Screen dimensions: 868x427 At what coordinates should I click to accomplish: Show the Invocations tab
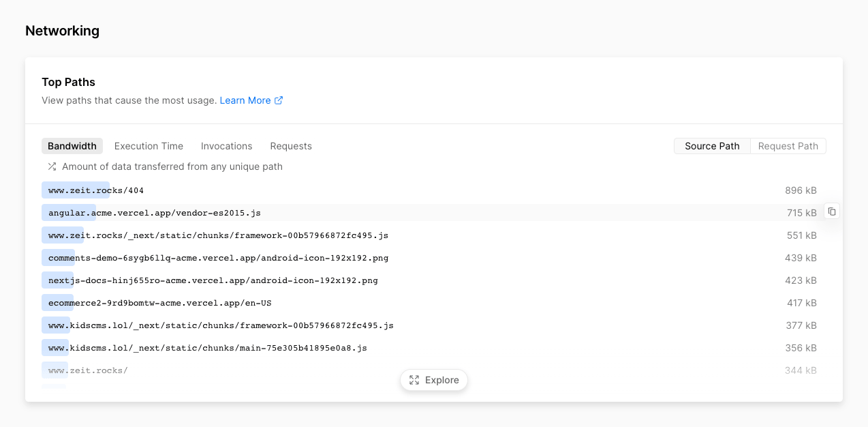pos(227,146)
